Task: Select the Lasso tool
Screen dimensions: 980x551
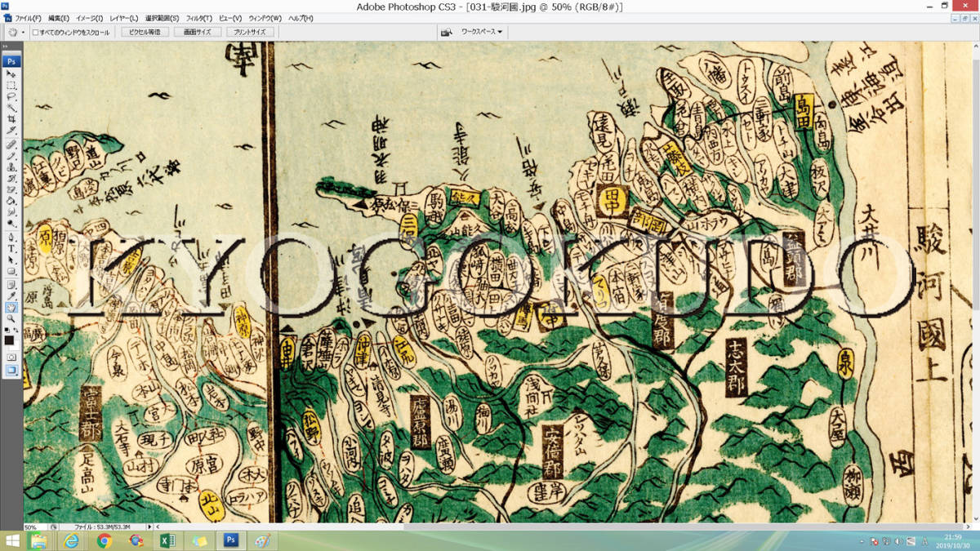Action: [11, 96]
